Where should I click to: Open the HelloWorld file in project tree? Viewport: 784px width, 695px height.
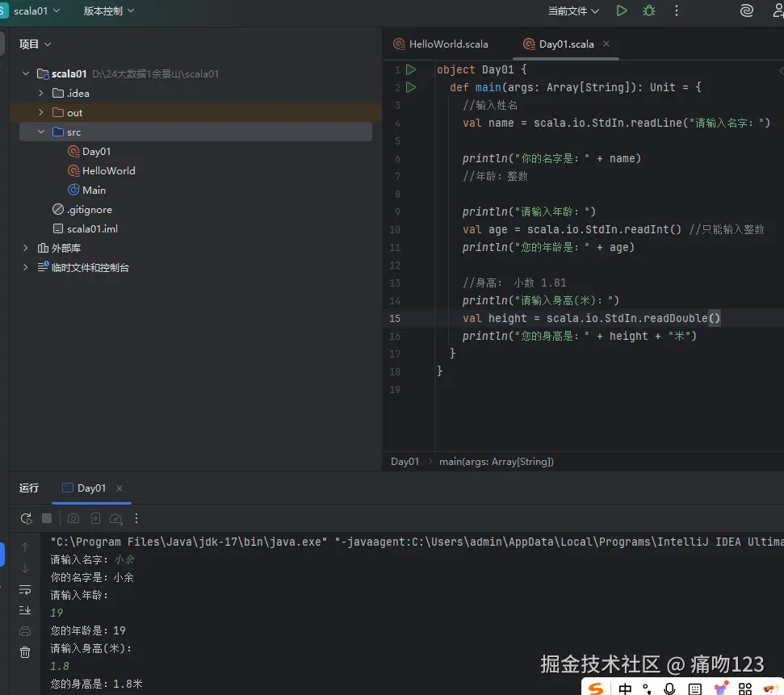tap(108, 170)
